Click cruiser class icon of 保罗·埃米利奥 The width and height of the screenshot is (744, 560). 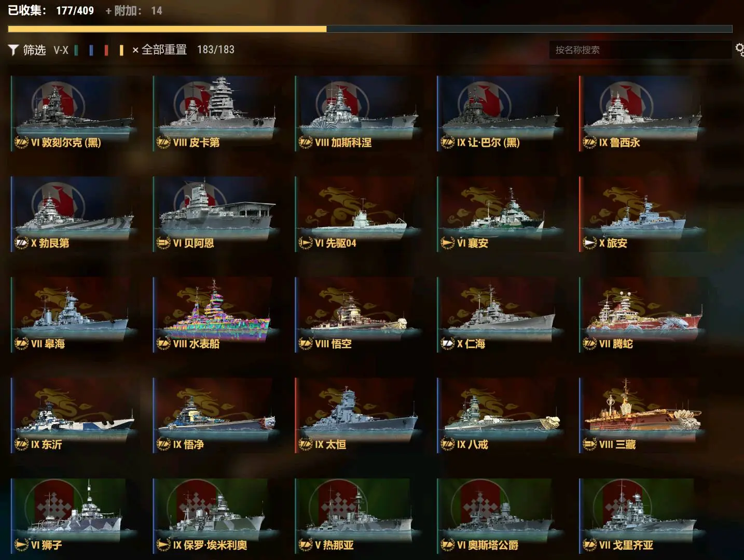click(163, 544)
